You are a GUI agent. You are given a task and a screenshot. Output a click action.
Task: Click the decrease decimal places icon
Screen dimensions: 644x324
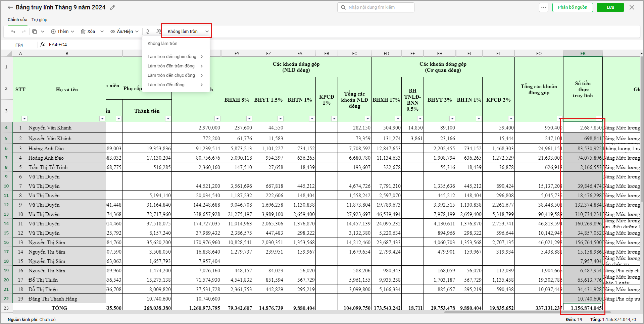point(148,32)
